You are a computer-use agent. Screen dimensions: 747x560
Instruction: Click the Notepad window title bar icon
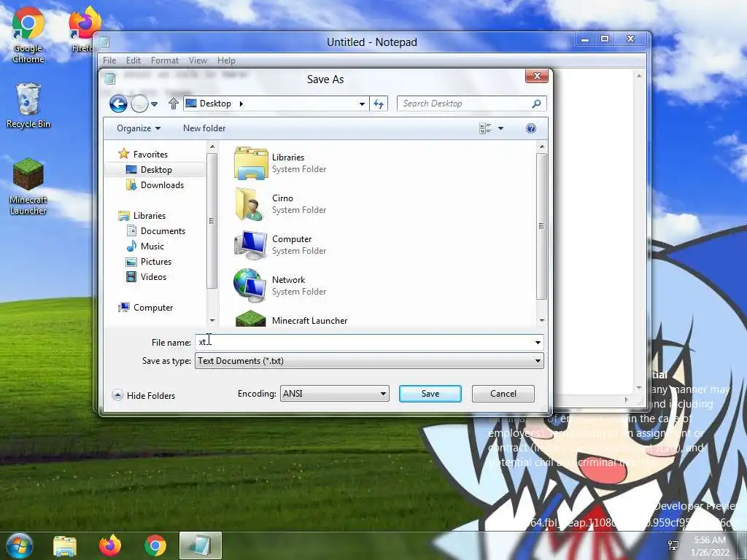pos(104,42)
